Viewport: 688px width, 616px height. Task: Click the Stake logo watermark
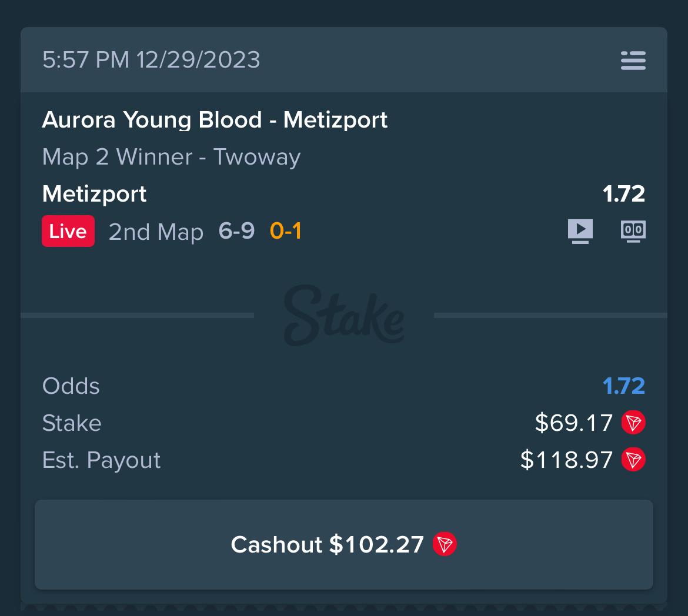coord(344,316)
